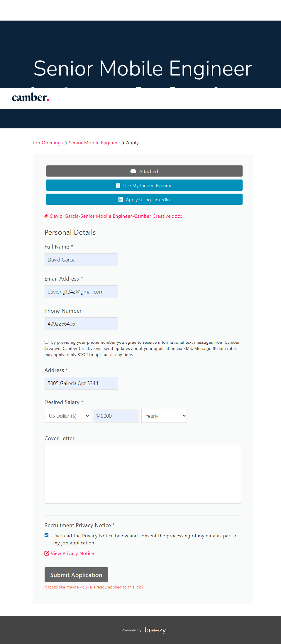The image size is (281, 644).
Task: Click the LinkedIn icon on apply button
Action: coord(121,199)
